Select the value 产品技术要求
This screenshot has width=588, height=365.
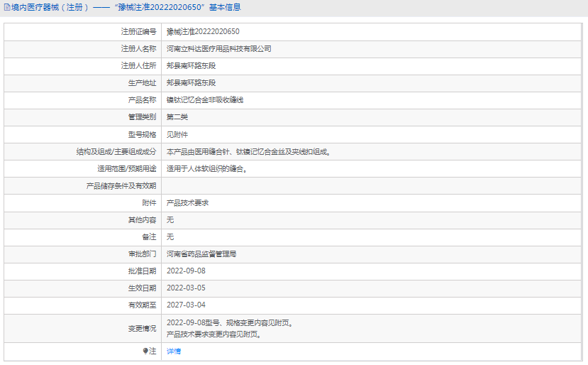(x=187, y=203)
